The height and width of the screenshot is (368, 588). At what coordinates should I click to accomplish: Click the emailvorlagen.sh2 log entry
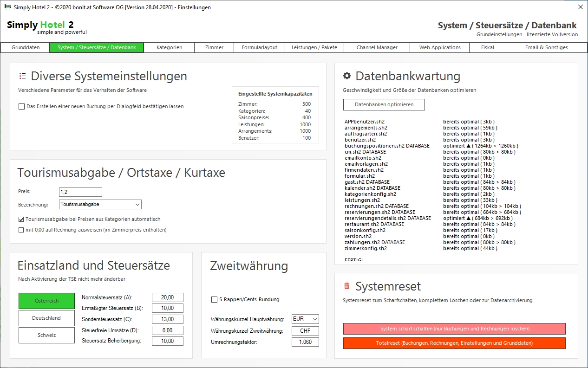tap(366, 164)
